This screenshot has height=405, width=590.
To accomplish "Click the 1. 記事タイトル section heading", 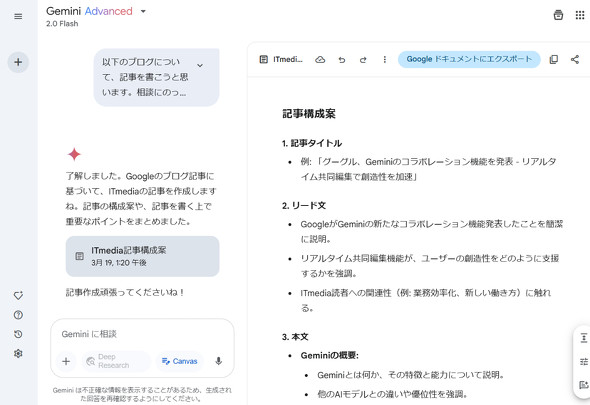I will point(312,143).
